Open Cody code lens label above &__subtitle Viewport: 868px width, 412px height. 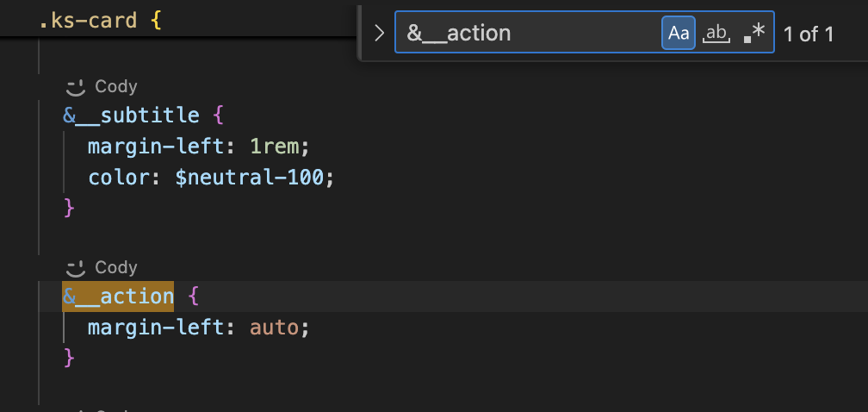[x=115, y=86]
